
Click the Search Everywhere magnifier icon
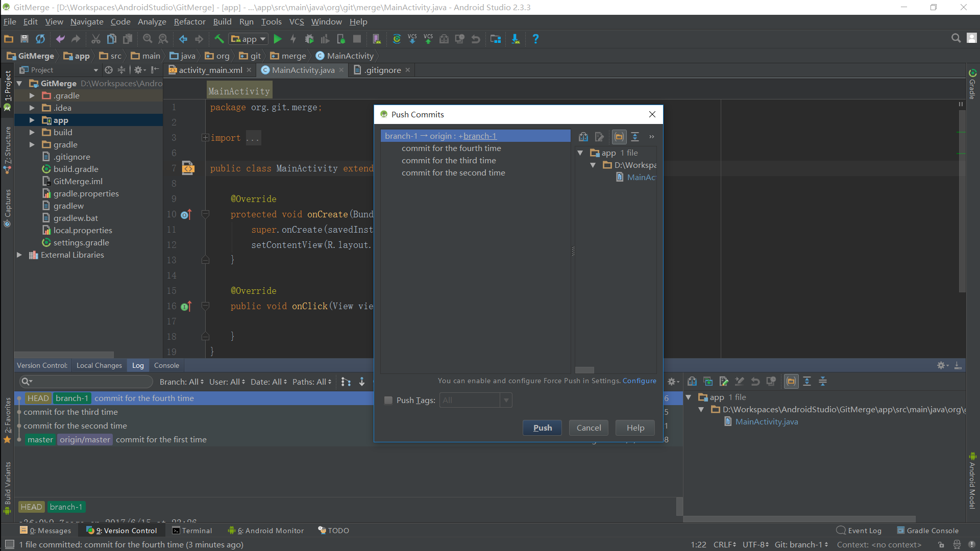click(x=956, y=38)
